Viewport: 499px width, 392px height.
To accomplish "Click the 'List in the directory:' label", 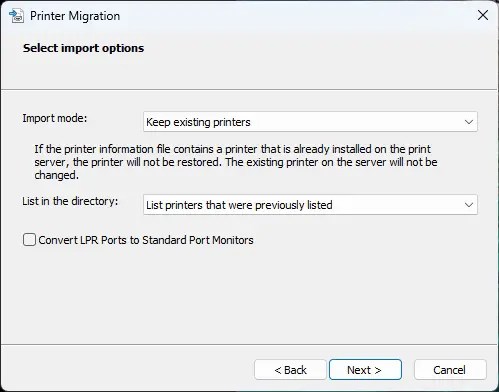I will tap(70, 201).
